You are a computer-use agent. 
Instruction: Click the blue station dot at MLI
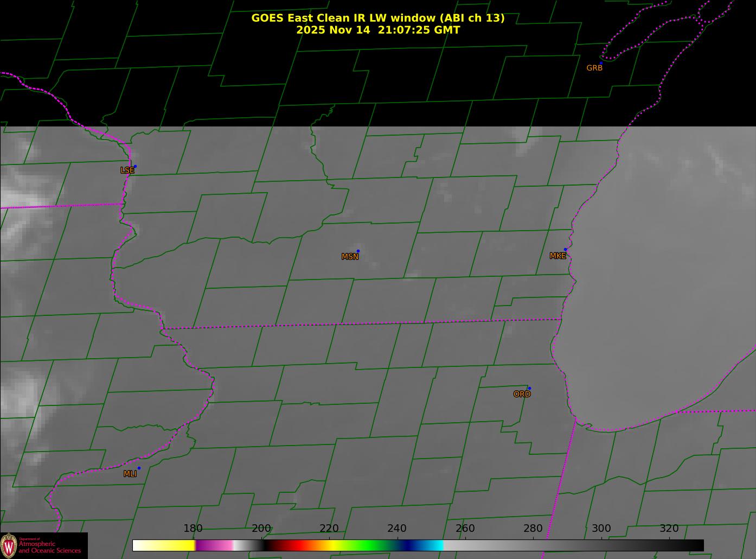click(x=139, y=468)
